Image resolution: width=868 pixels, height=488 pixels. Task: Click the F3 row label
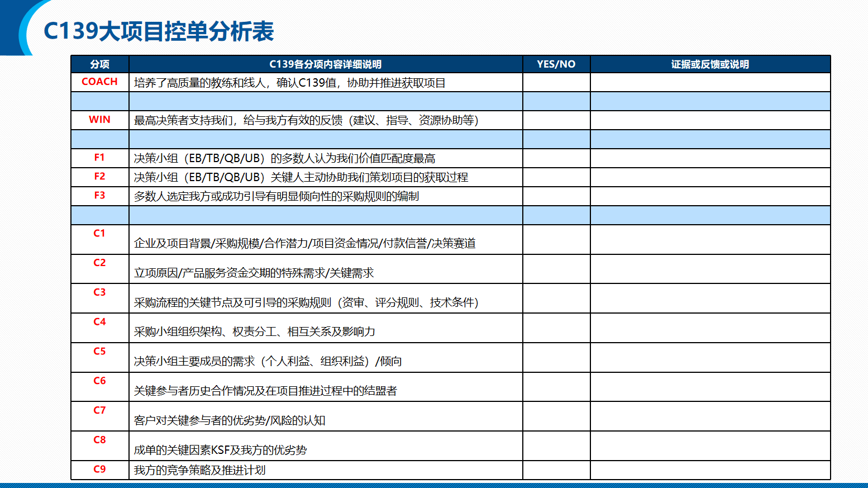point(100,196)
